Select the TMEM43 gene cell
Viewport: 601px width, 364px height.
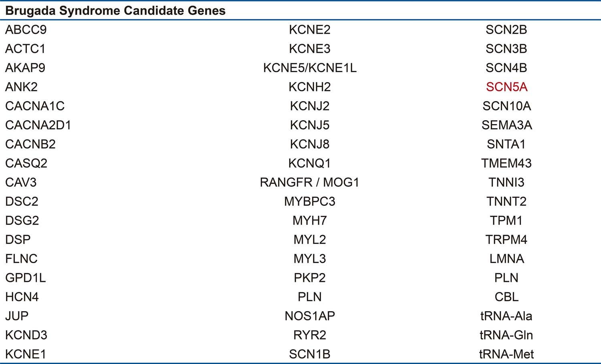click(506, 163)
